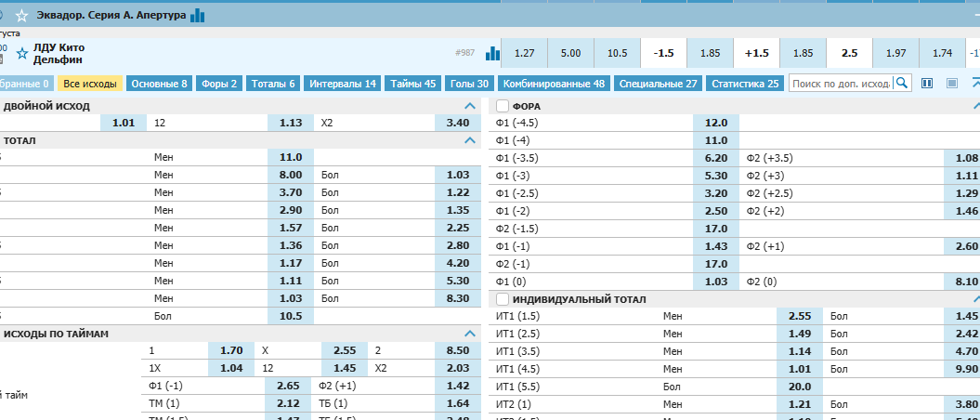Bet first-half result 2 at 8.50
This screenshot has height=420, width=980.
[458, 350]
